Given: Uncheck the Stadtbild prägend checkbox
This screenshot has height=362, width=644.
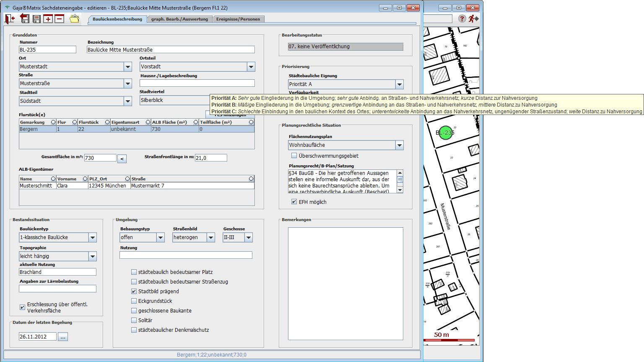Looking at the screenshot, I should tap(134, 292).
